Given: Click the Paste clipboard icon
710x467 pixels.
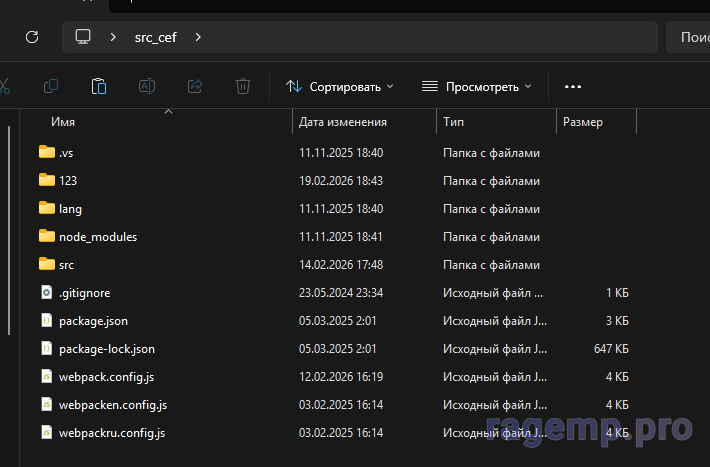Looking at the screenshot, I should point(99,87).
